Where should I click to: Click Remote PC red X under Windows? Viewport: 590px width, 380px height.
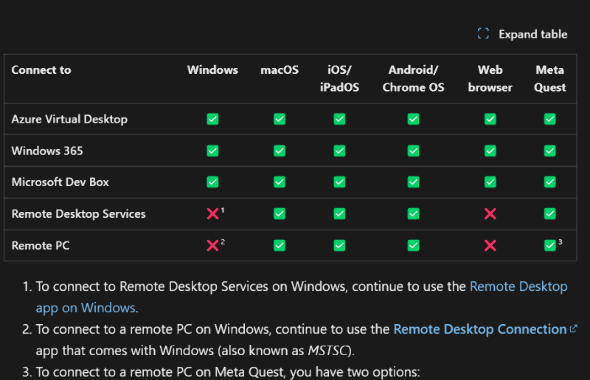click(213, 246)
